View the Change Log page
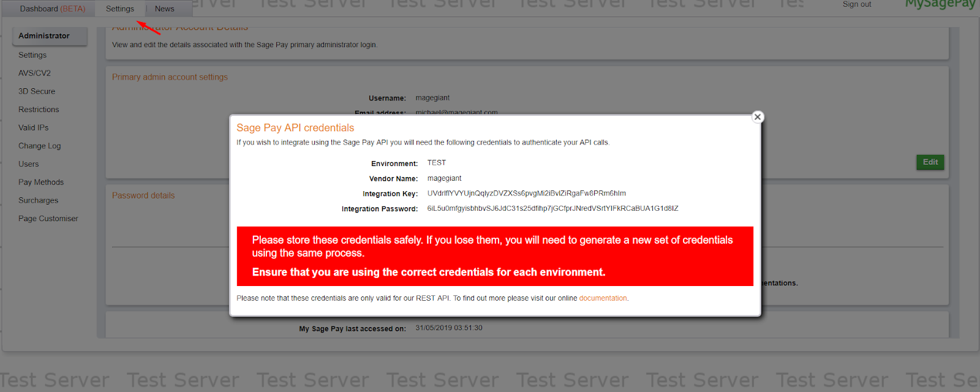The image size is (980, 392). tap(40, 146)
